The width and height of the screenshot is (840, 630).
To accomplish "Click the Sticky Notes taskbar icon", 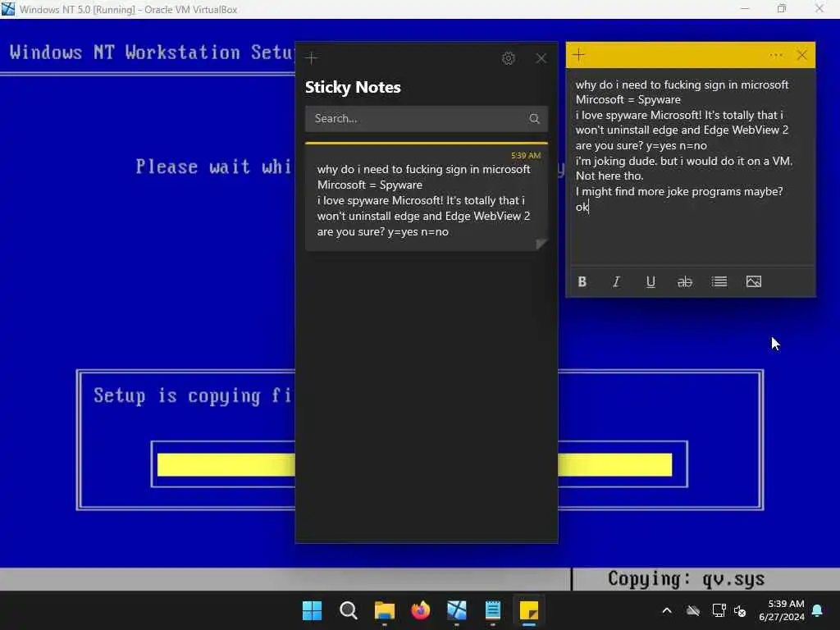I will coord(529,610).
